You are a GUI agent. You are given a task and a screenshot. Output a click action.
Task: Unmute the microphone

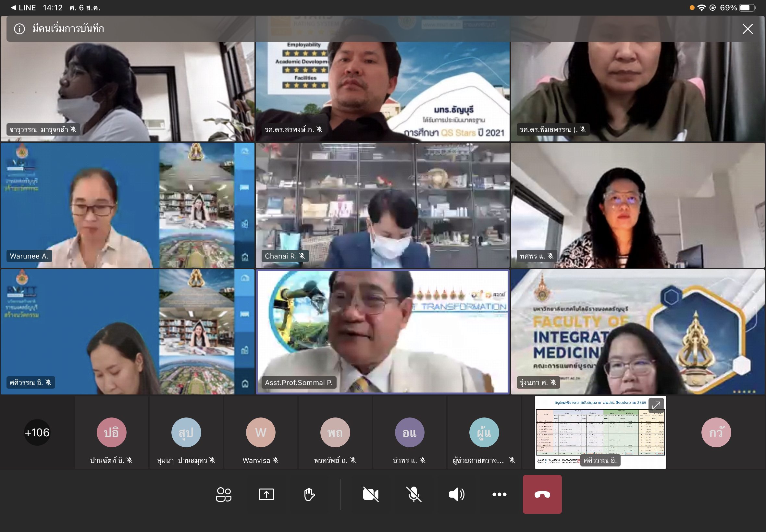pyautogui.click(x=414, y=494)
